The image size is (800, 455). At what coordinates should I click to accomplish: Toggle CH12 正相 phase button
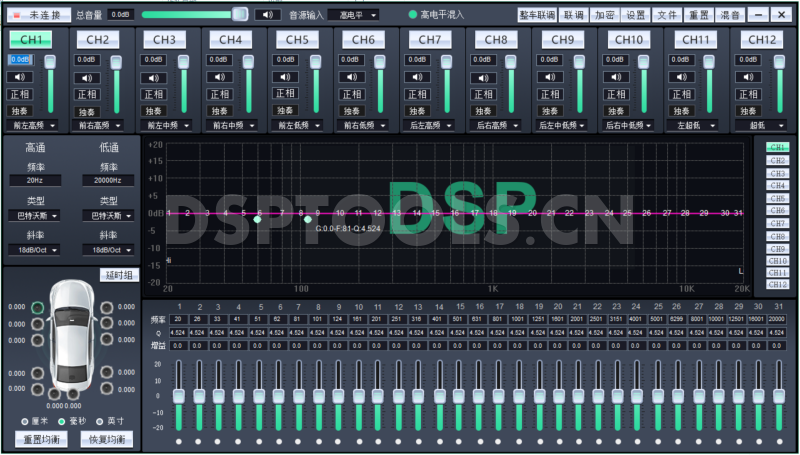coord(748,94)
